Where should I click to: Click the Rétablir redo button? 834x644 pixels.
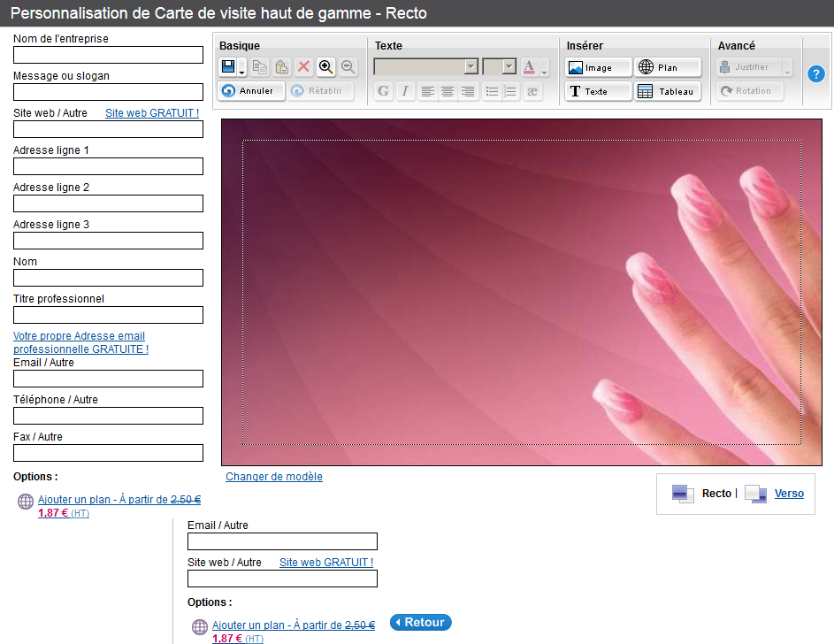(320, 91)
